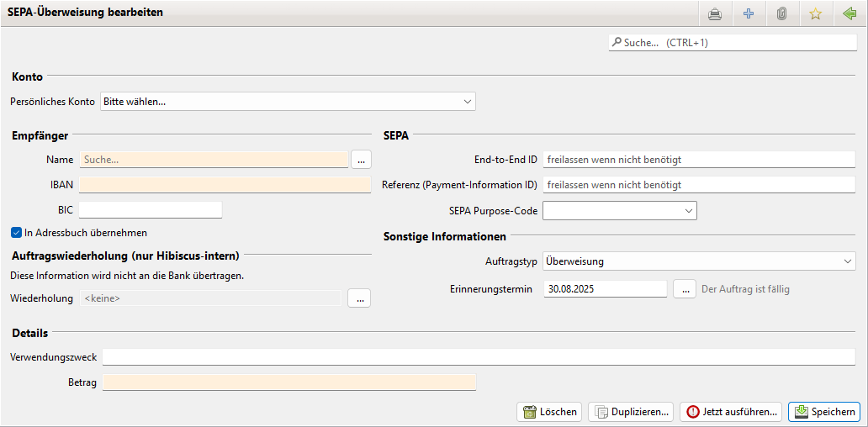Save the transfer with Speichern

[x=824, y=412]
